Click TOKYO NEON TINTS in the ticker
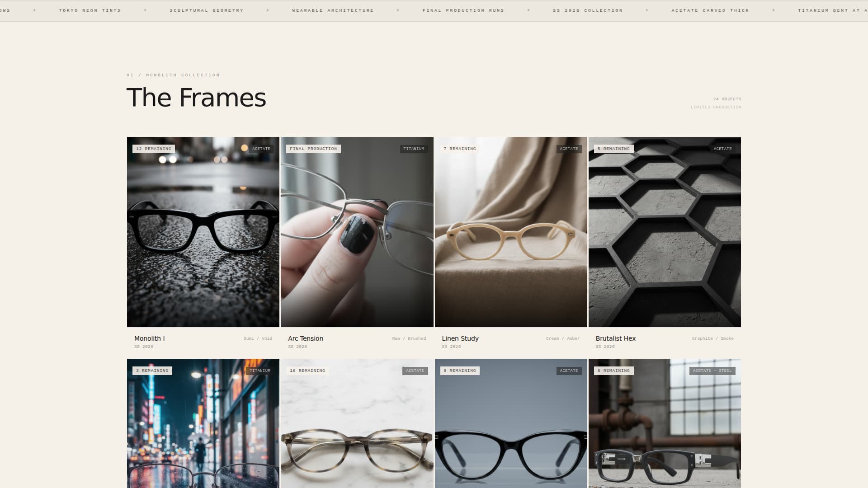The image size is (868, 488). click(90, 10)
